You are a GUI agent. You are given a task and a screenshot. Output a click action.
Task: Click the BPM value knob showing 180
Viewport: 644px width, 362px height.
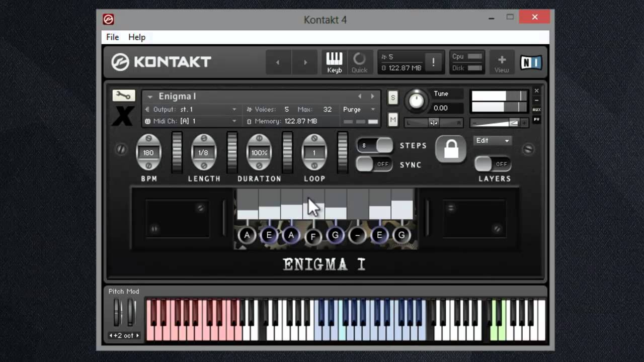point(148,152)
